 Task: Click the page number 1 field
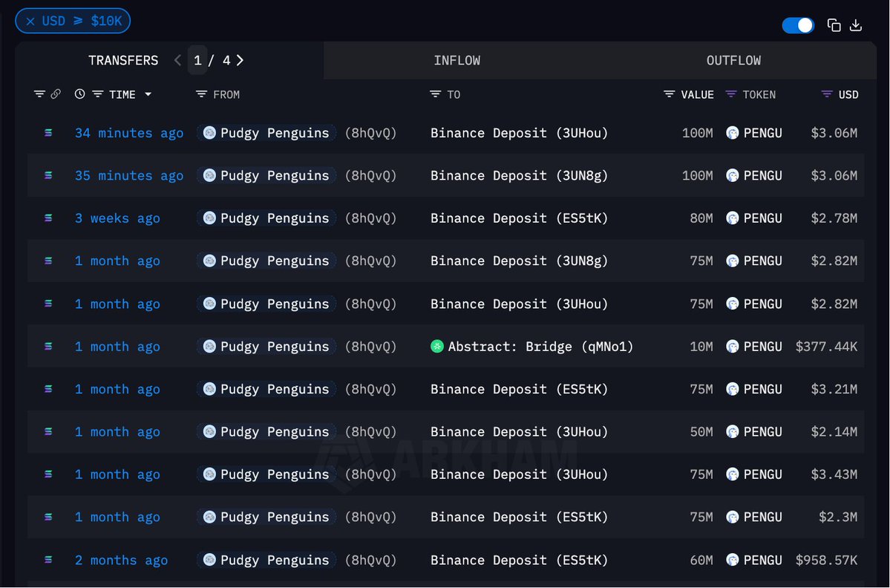pyautogui.click(x=197, y=60)
